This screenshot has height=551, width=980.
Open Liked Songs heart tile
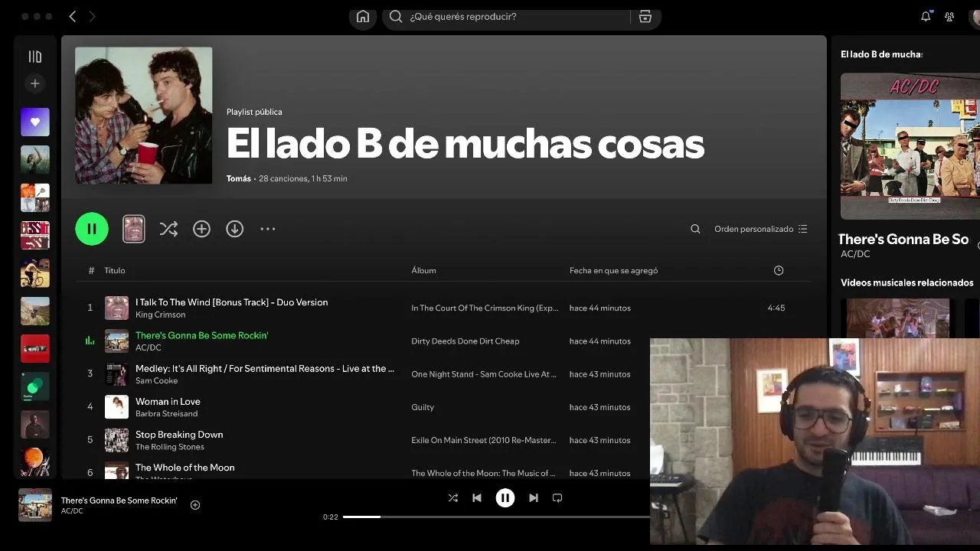pyautogui.click(x=34, y=122)
